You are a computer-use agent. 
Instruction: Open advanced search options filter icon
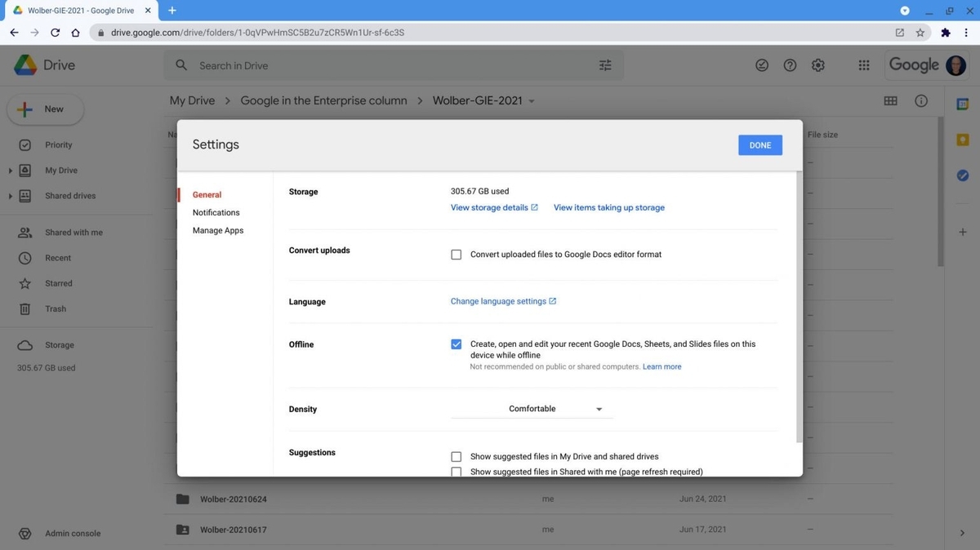604,64
